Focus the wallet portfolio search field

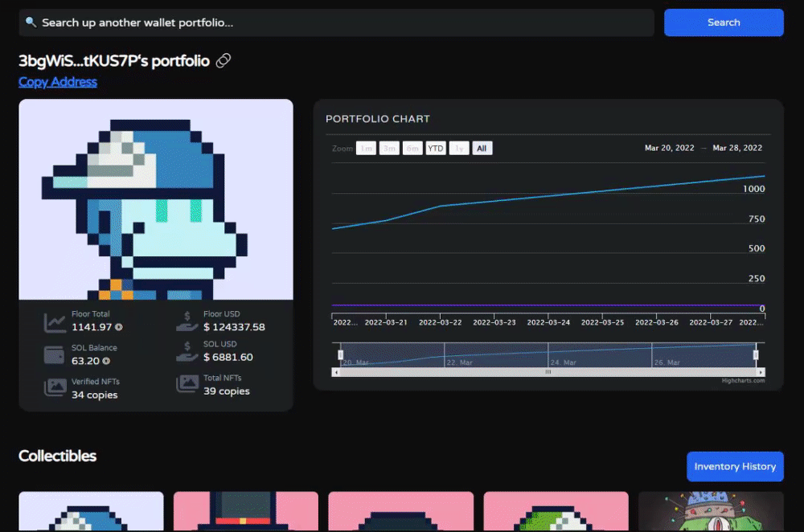pos(336,23)
